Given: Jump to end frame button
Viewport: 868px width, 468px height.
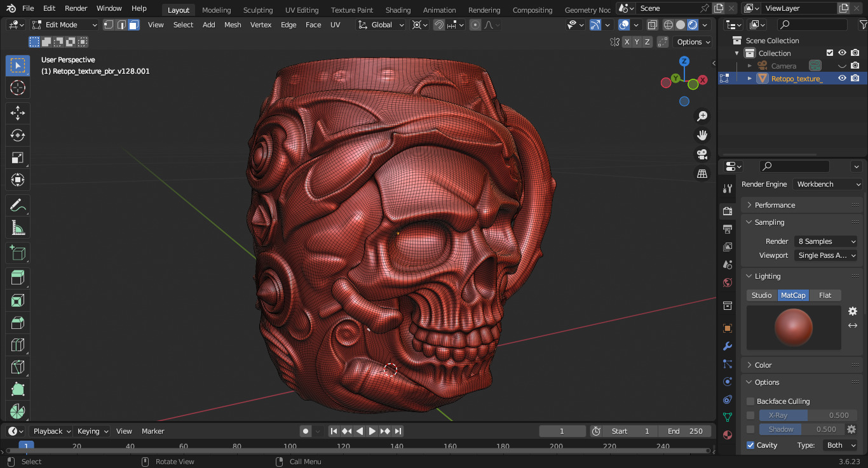Looking at the screenshot, I should click(x=398, y=431).
